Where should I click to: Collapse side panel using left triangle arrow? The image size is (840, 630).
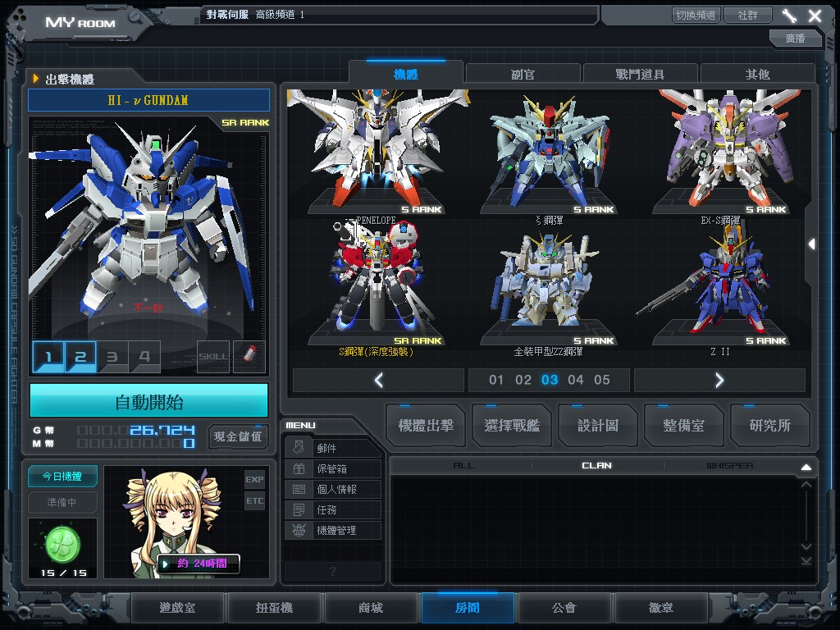click(811, 244)
